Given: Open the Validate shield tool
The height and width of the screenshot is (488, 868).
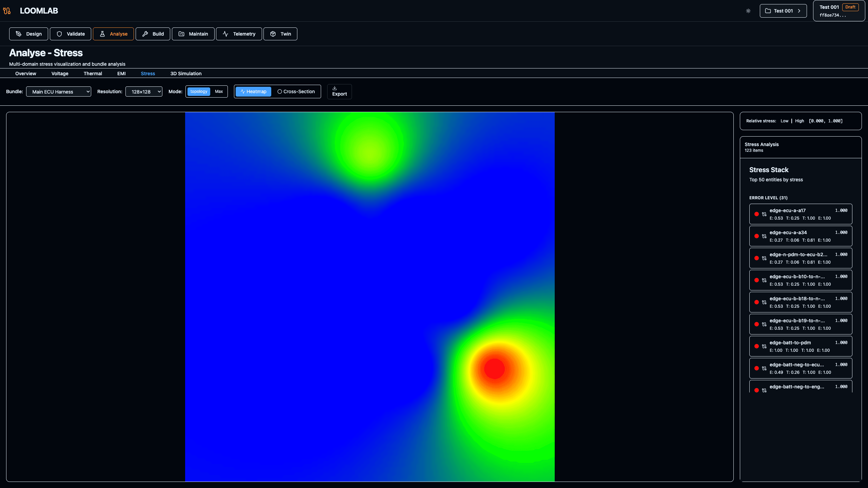Looking at the screenshot, I should (70, 34).
